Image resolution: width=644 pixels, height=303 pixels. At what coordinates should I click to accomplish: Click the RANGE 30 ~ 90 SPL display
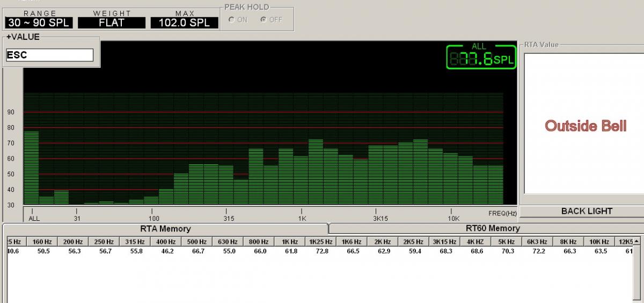pos(39,23)
